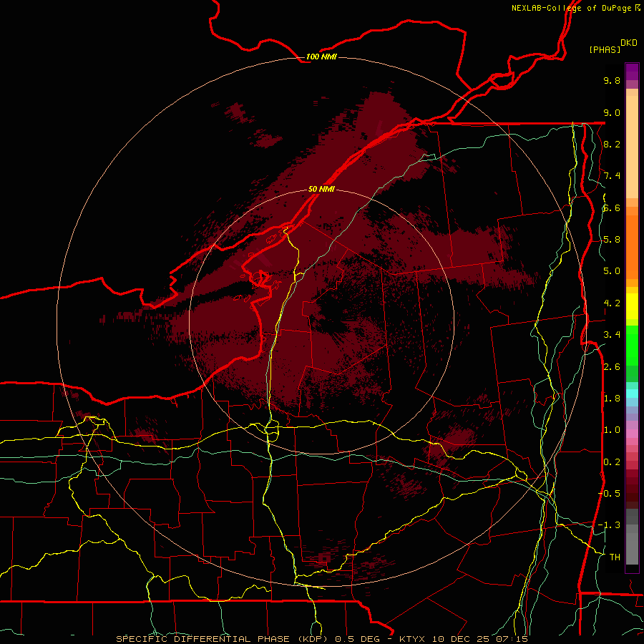Viewport: 644px width, 644px height.
Task: Click the Specific Differential Phase caption at the bottom
Action: pos(321,639)
